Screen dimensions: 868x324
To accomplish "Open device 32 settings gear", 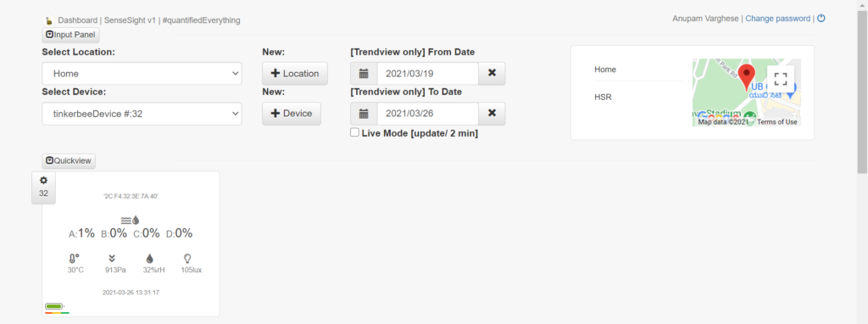I will point(44,180).
